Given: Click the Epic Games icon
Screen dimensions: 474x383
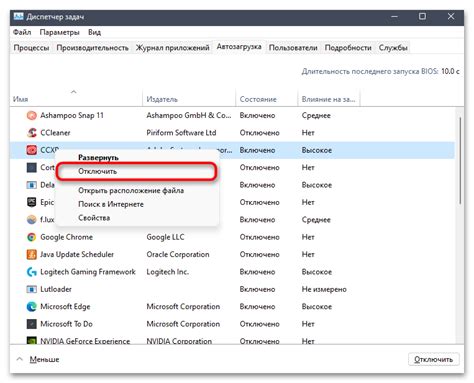Looking at the screenshot, I should coord(31,202).
